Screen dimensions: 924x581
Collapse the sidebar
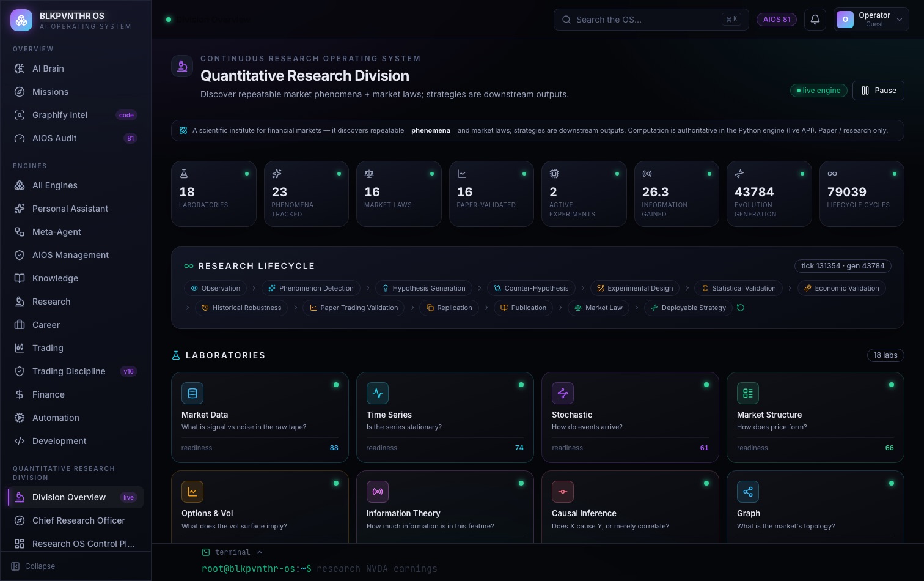(34, 566)
